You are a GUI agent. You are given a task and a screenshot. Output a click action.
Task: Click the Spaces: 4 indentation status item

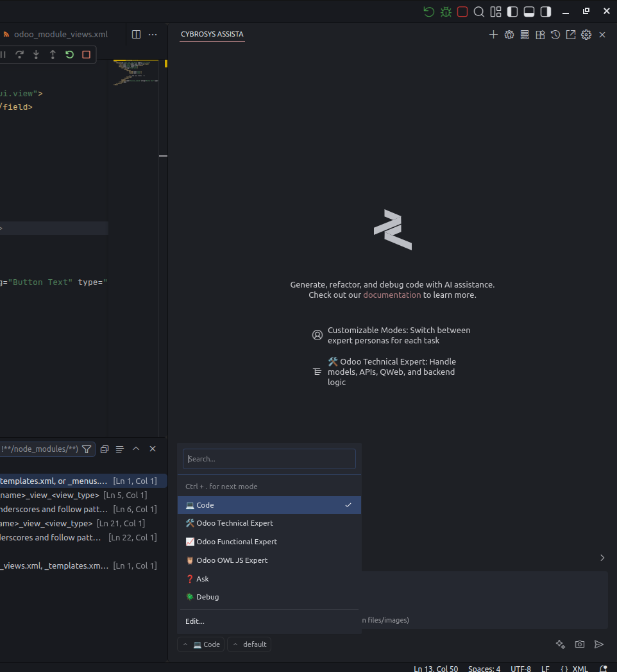coord(484,669)
